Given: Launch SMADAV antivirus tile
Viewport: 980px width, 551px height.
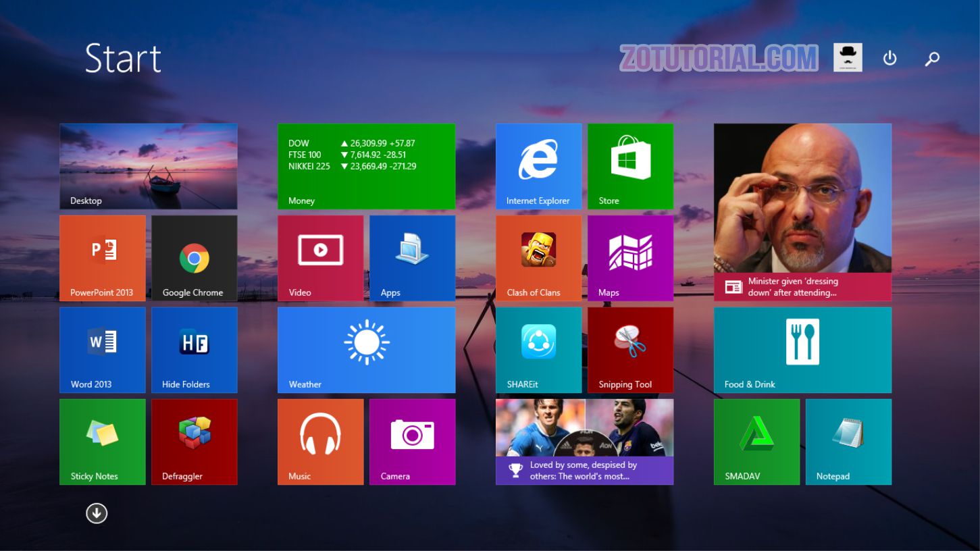Looking at the screenshot, I should pos(757,442).
